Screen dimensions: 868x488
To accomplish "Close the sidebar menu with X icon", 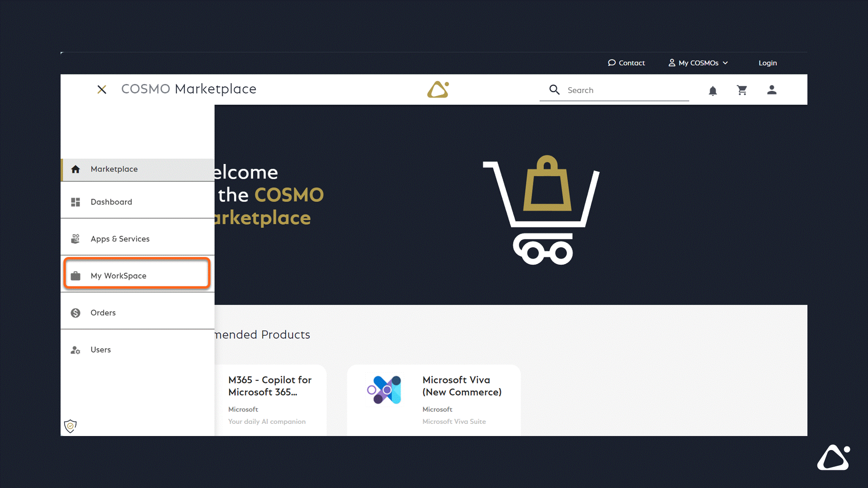I will pyautogui.click(x=102, y=89).
